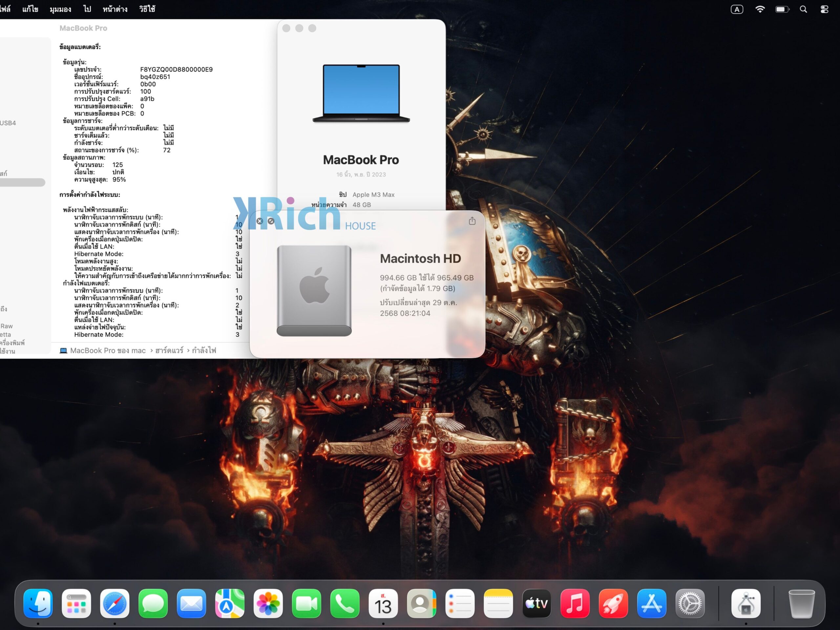Image resolution: width=840 pixels, height=630 pixels.
Task: Open Photos app in the Dock
Action: [x=268, y=603]
